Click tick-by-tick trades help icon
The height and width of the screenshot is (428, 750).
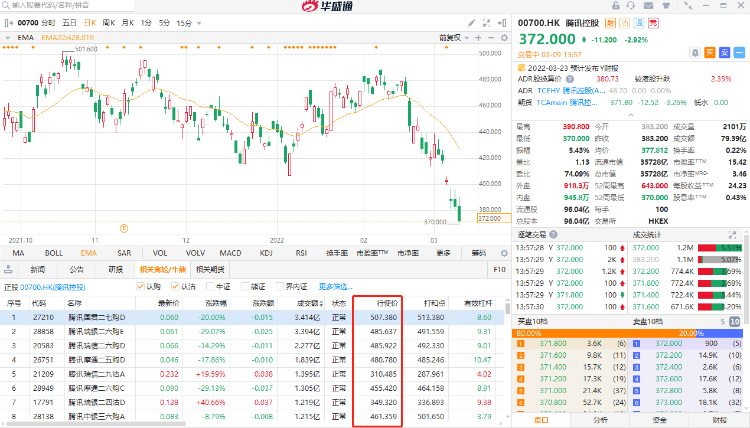[553, 234]
